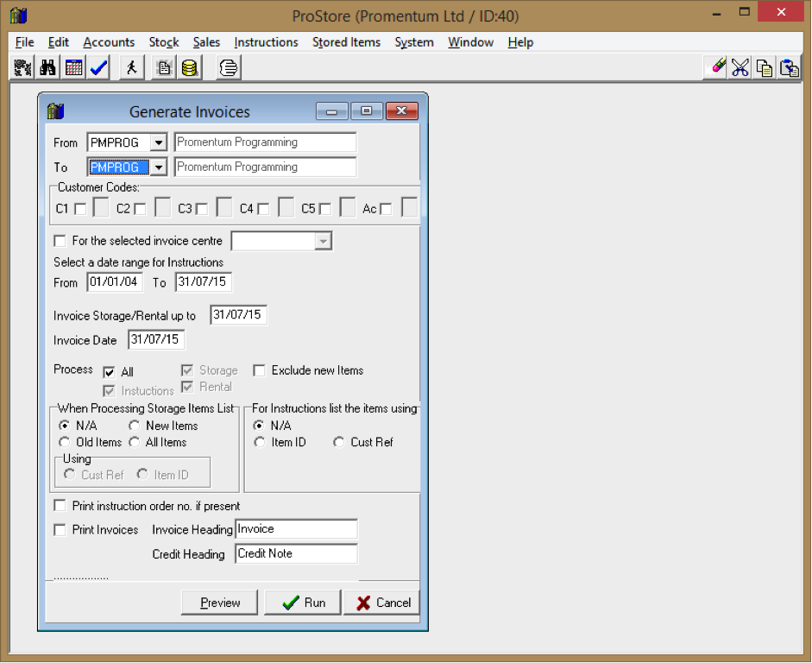Screen dimensions: 812x663
Task: Click the Generate Invoices window icon
Action: pos(56,110)
